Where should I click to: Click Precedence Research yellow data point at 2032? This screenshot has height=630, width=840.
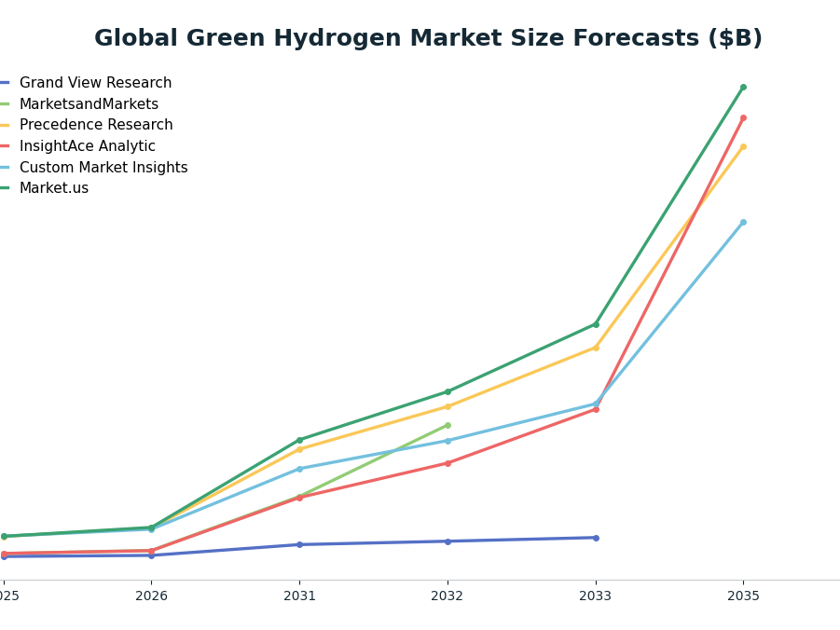(448, 406)
